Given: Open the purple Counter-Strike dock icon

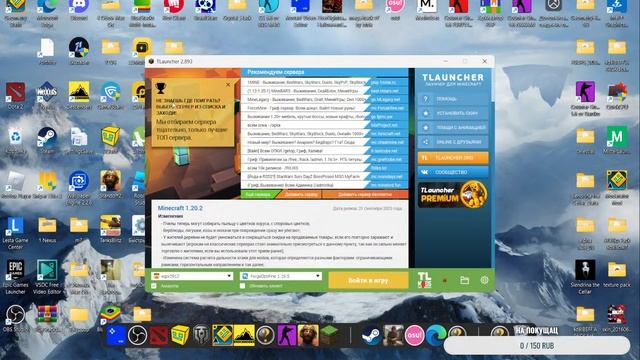Looking at the screenshot, I should click(287, 335).
